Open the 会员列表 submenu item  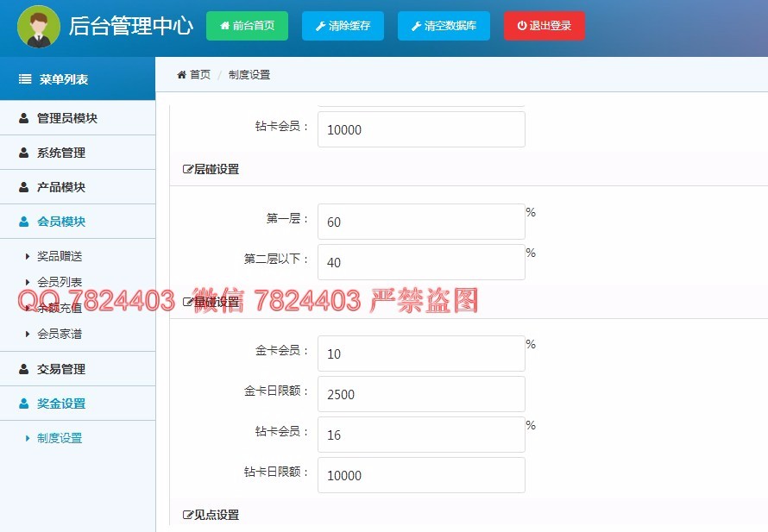pos(60,282)
